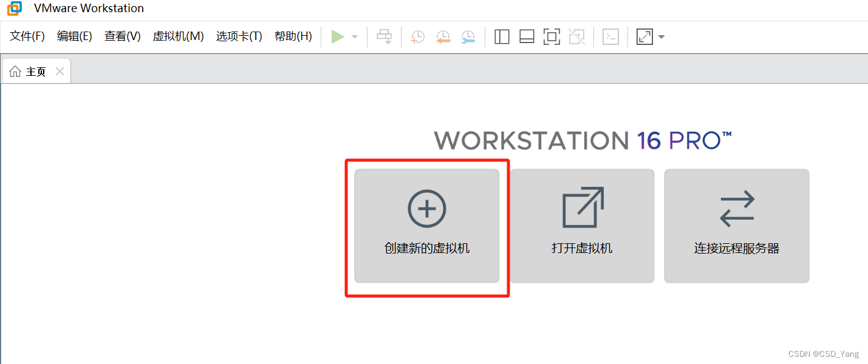Screen dimensions: 868x364
Task: Click the 打开虚拟机 tile
Action: tap(582, 226)
